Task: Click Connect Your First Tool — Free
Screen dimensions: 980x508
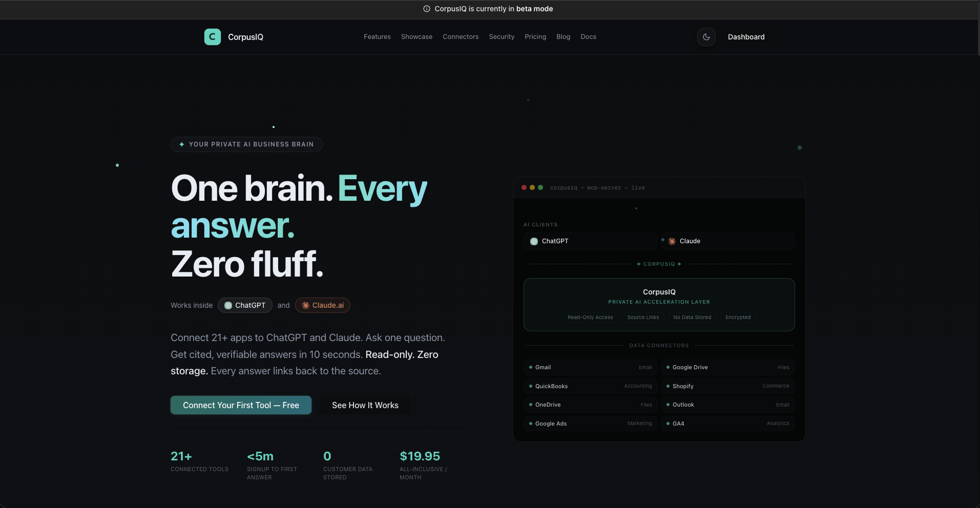Action: pos(241,405)
